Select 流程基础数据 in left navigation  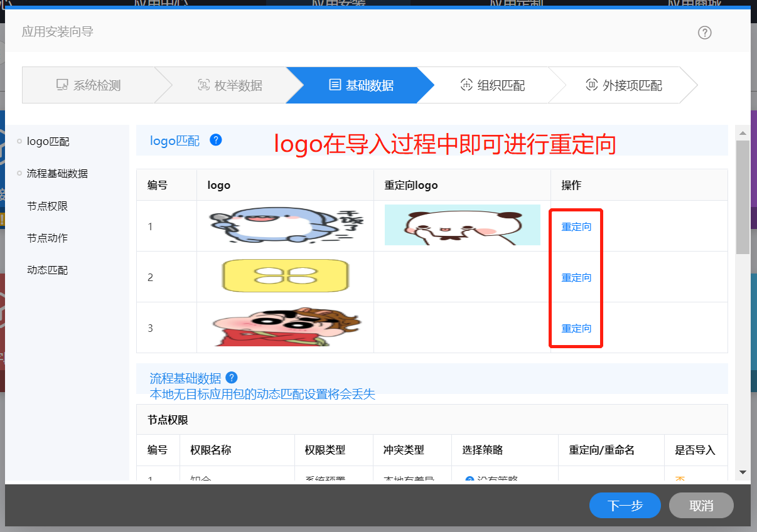(57, 174)
